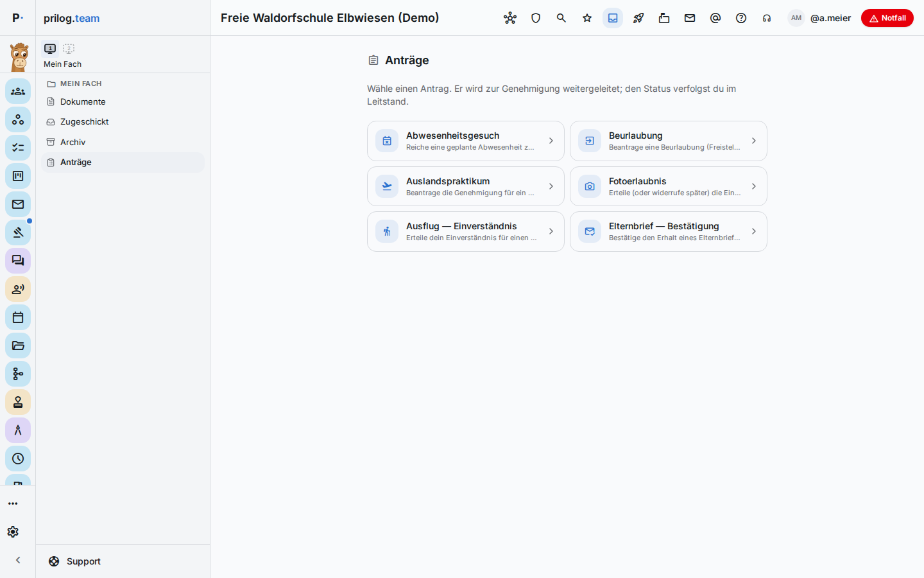Click the rocket icon in the header

[x=638, y=18]
